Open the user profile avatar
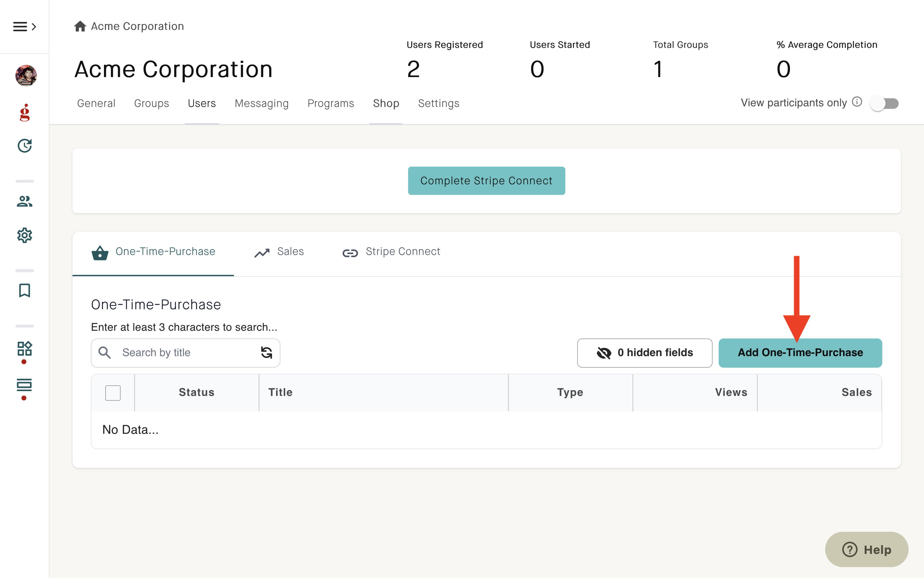This screenshot has height=578, width=924. click(x=26, y=75)
